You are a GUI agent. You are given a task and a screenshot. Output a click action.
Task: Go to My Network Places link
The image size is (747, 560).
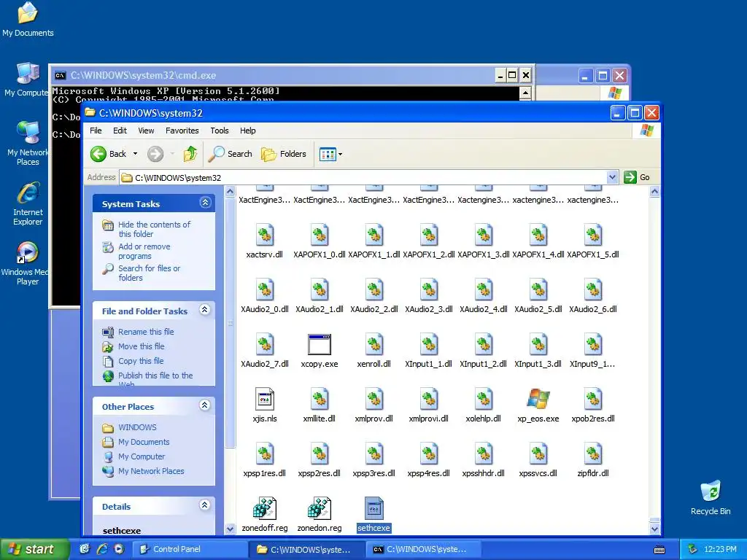click(151, 471)
